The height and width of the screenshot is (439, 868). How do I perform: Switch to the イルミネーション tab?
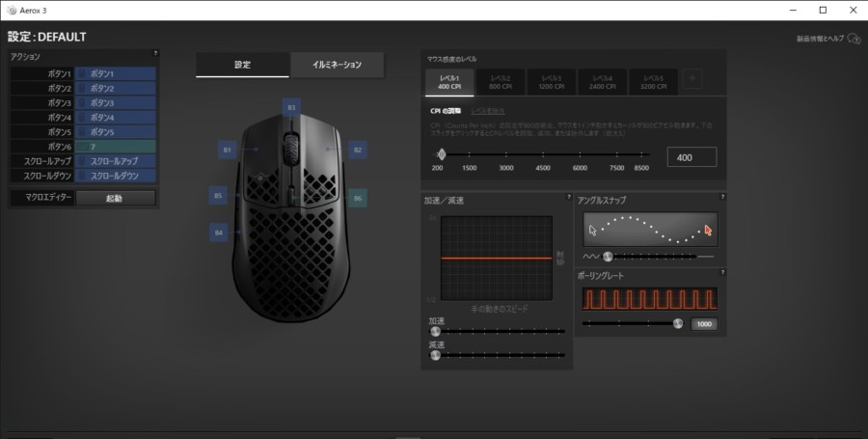(337, 65)
